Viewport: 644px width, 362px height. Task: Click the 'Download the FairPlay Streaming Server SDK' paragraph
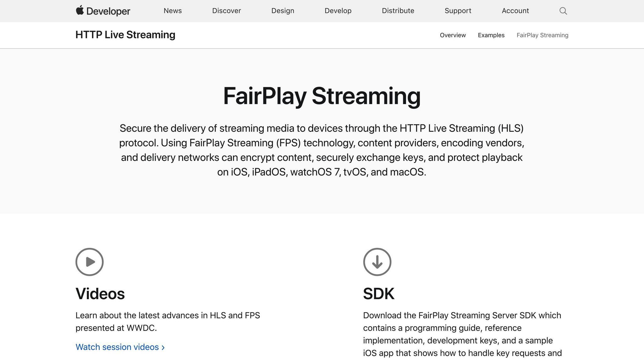pos(463,334)
